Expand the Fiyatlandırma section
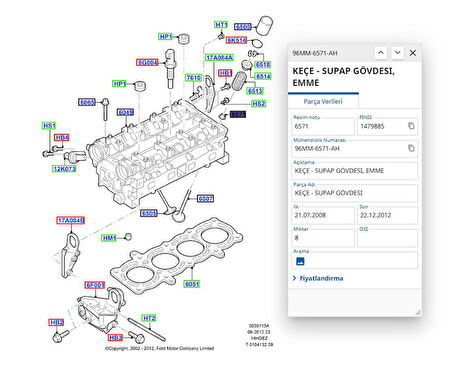 tap(318, 278)
